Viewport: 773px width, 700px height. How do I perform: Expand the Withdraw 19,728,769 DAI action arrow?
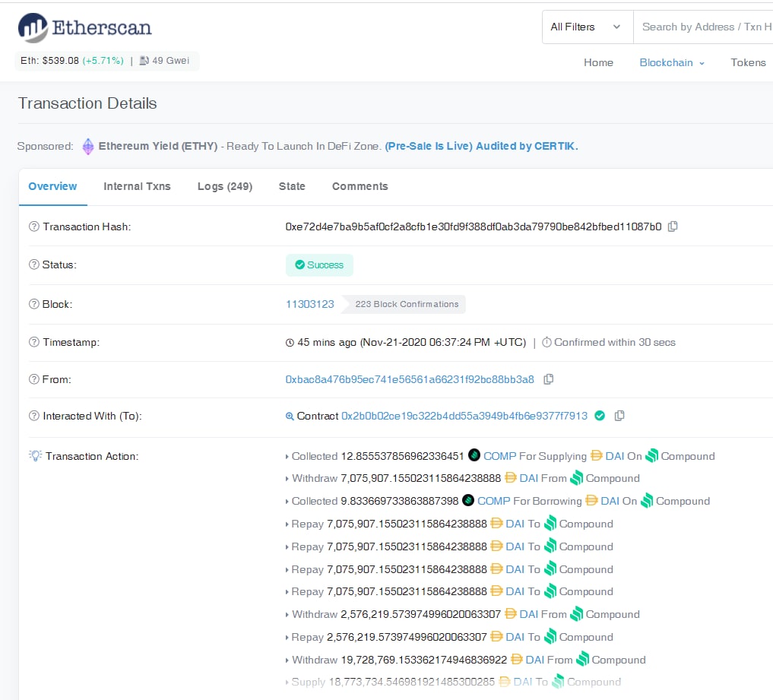(x=287, y=660)
